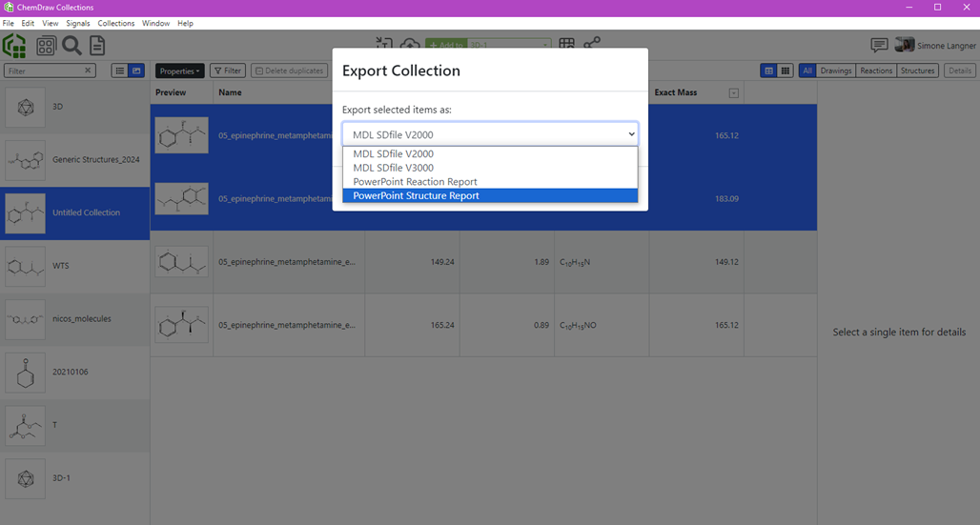
Task: Open the document page icon in toolbar
Action: [x=97, y=46]
